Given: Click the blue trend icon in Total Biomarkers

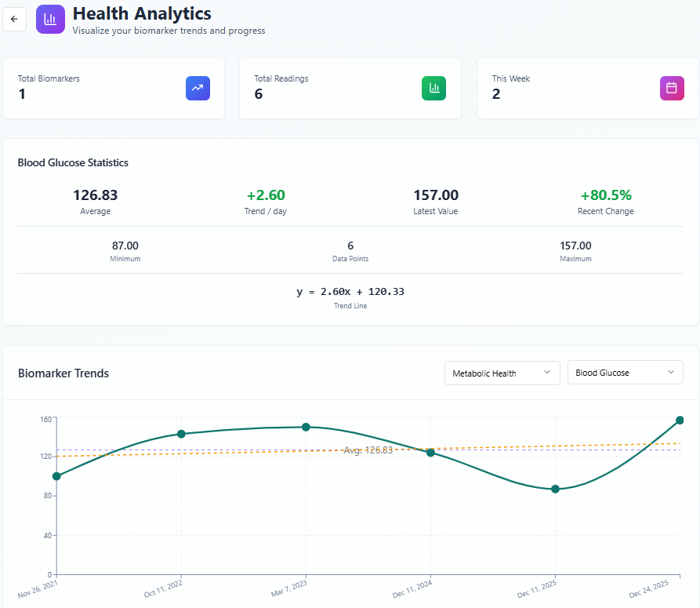Looking at the screenshot, I should pos(198,88).
